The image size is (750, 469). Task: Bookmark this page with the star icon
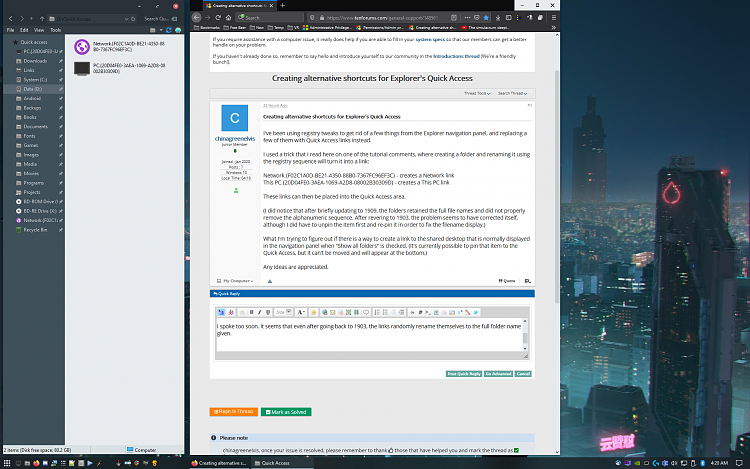[x=486, y=18]
